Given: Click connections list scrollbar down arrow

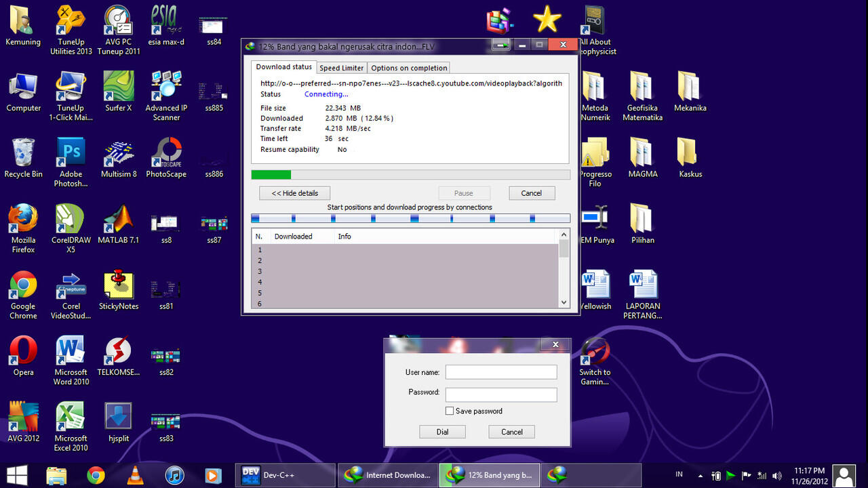Looking at the screenshot, I should coord(564,302).
